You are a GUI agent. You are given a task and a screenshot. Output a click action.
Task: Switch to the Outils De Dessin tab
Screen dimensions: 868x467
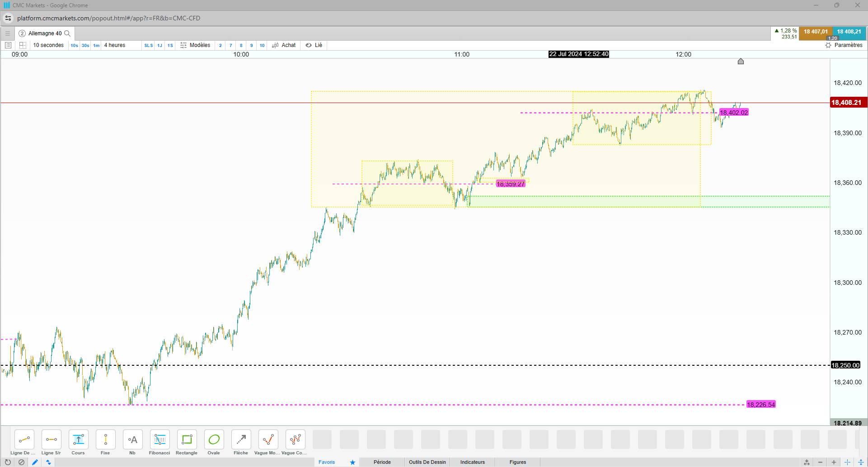[x=427, y=462]
